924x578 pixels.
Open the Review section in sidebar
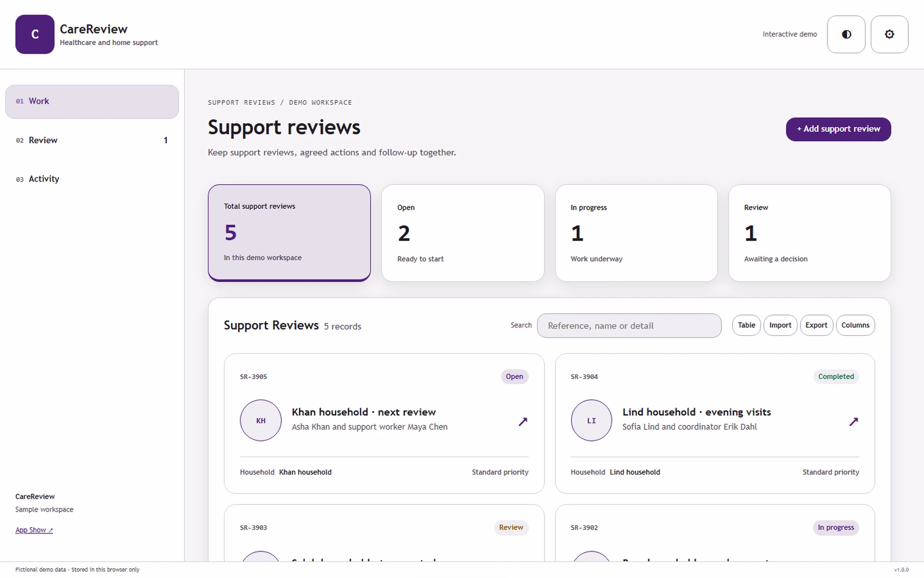coord(92,140)
